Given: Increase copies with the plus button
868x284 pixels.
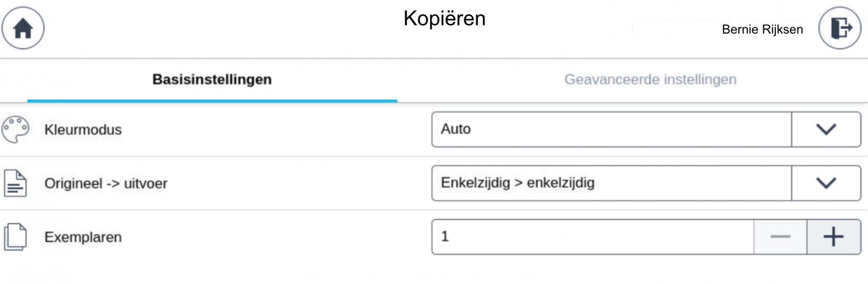Looking at the screenshot, I should (834, 237).
